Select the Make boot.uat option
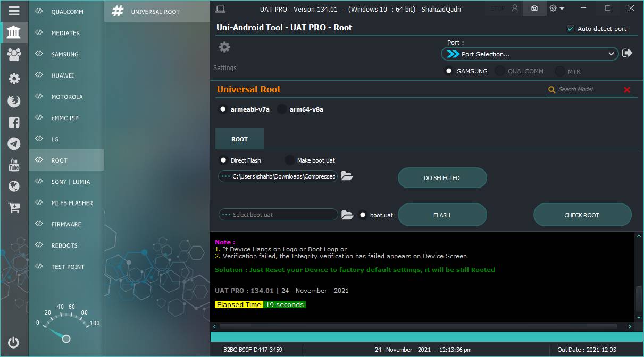 pyautogui.click(x=290, y=160)
